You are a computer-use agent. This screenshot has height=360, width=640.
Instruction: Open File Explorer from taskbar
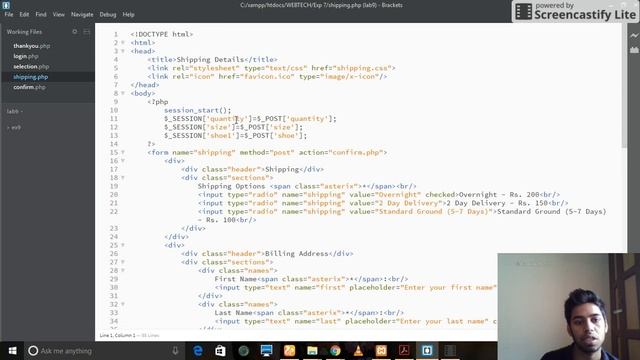(x=312, y=351)
